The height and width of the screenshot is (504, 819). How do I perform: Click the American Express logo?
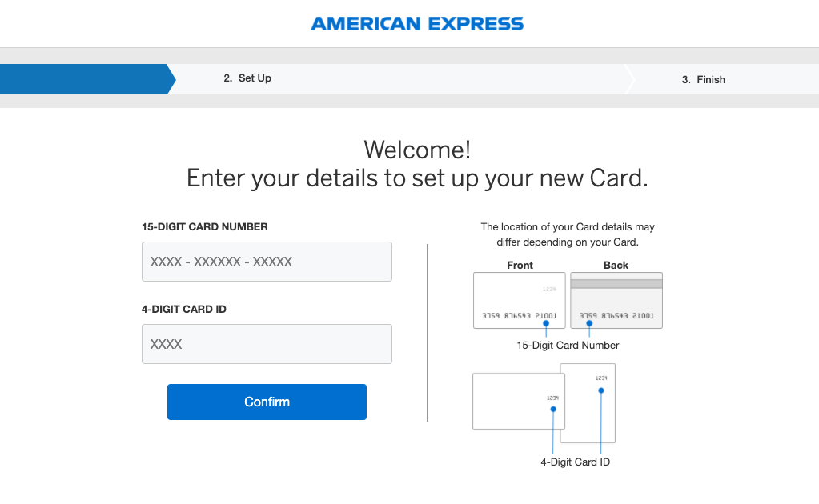(416, 23)
